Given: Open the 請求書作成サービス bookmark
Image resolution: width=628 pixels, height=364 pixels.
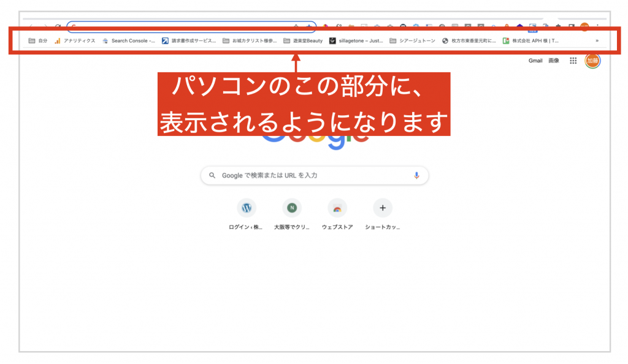Looking at the screenshot, I should [189, 41].
